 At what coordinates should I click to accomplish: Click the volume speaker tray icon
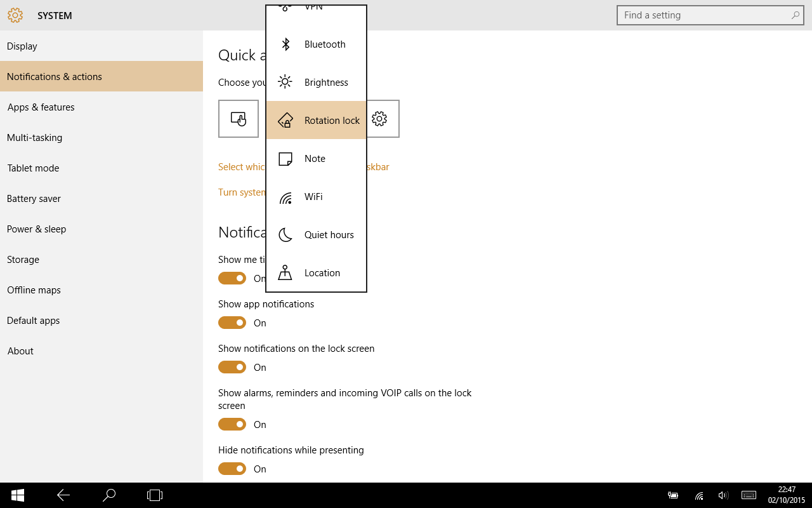(723, 495)
